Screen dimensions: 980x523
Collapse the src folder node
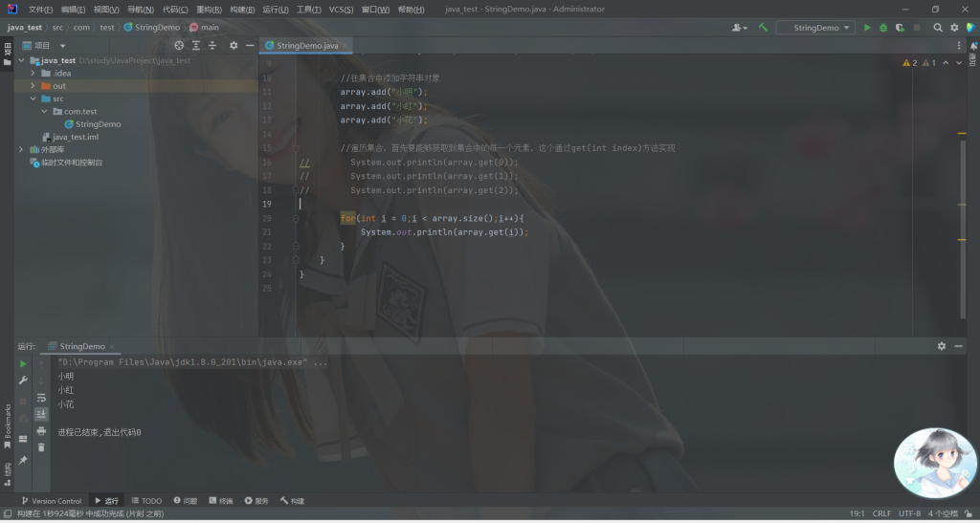click(x=33, y=98)
